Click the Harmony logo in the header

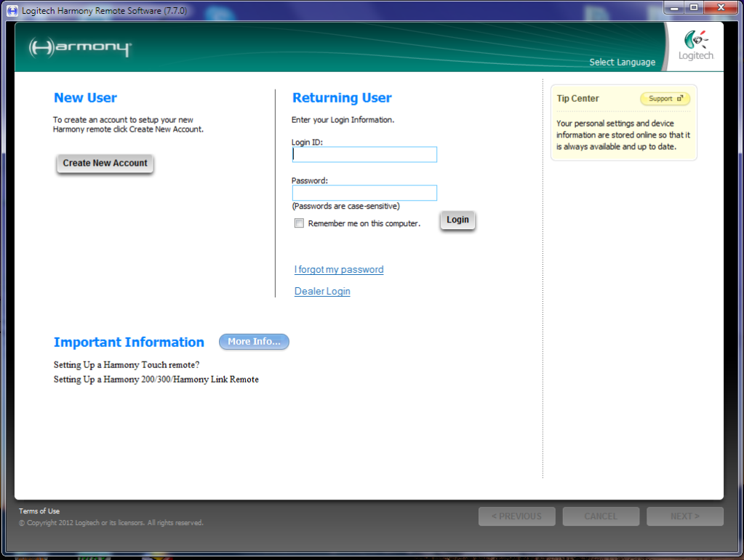(x=80, y=47)
